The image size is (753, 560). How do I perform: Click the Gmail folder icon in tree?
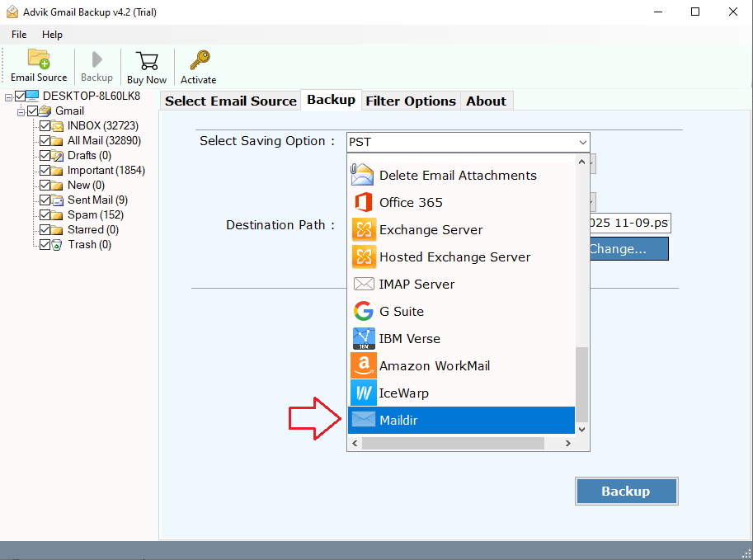click(x=45, y=111)
